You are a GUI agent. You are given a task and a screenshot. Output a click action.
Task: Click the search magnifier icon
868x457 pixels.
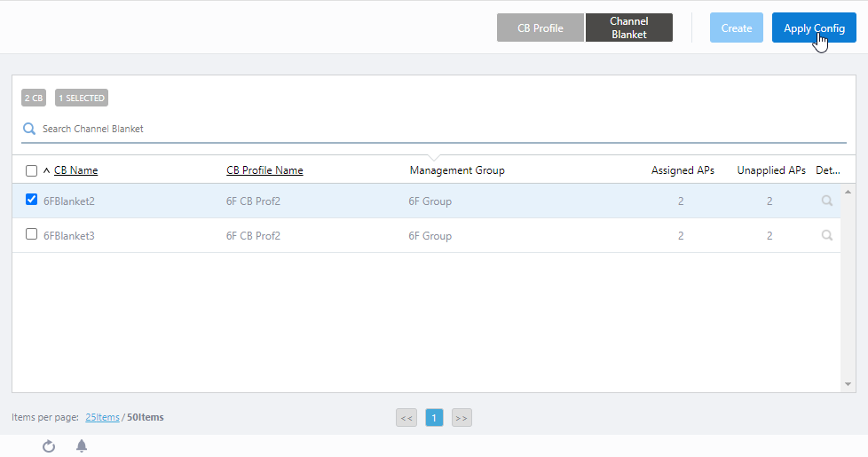click(29, 129)
